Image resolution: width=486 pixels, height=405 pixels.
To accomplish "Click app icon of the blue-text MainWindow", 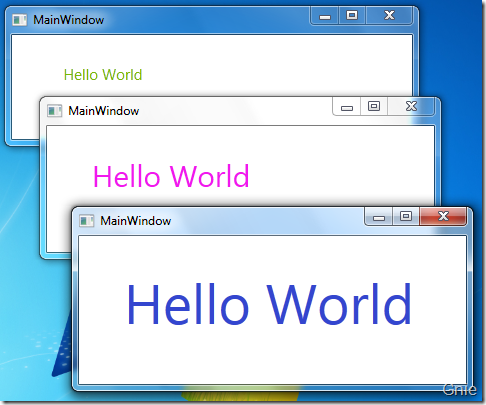I will [x=86, y=221].
